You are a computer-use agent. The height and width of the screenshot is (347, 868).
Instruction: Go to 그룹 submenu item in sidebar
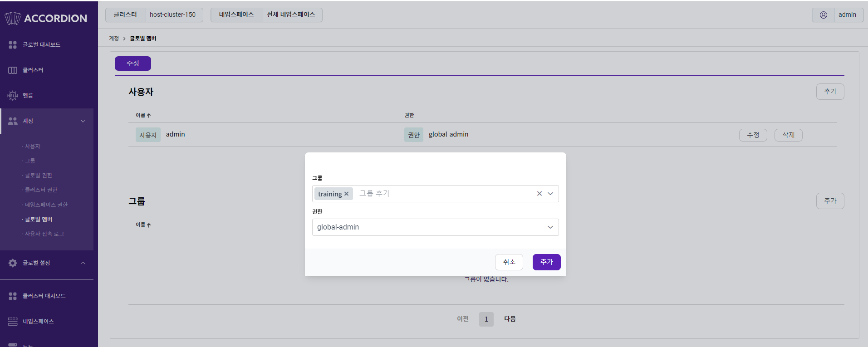(x=30, y=161)
